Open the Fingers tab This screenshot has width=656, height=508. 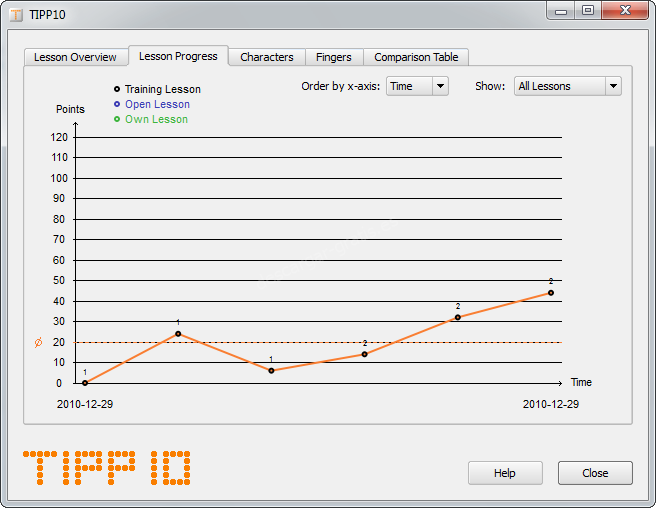click(333, 57)
